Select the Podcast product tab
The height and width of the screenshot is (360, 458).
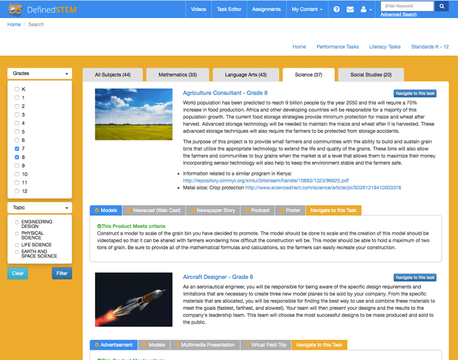click(257, 210)
